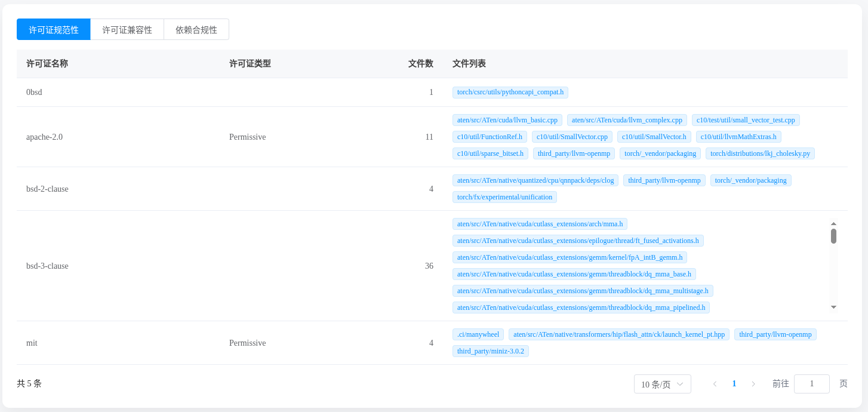
Task: Click the 文件数 column header
Action: coord(420,64)
